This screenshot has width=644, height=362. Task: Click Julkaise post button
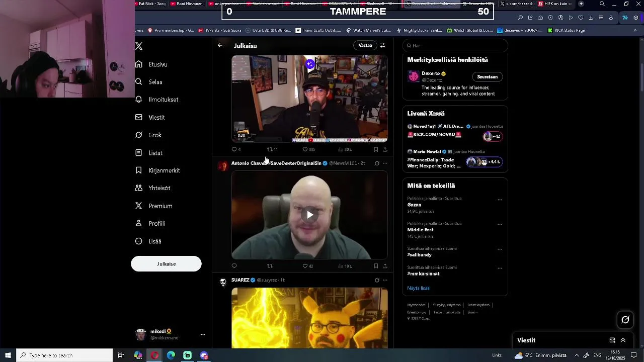(x=166, y=264)
